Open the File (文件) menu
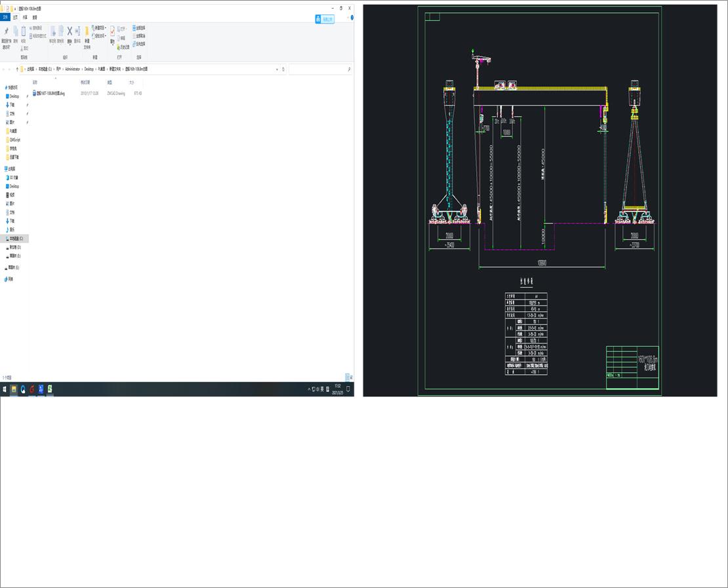728x588 pixels. coord(5,18)
